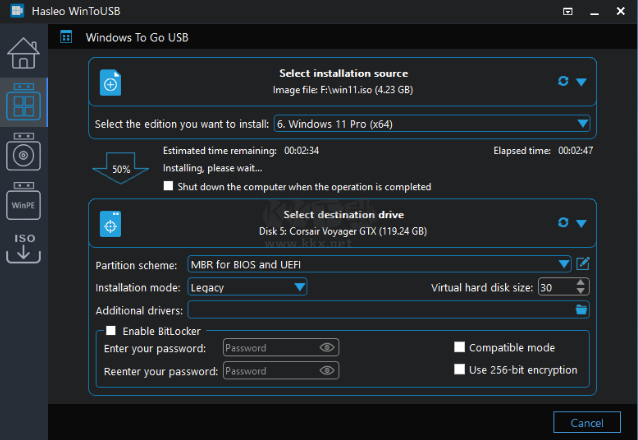Click the edit partition scheme icon
The image size is (638, 440).
(x=583, y=264)
